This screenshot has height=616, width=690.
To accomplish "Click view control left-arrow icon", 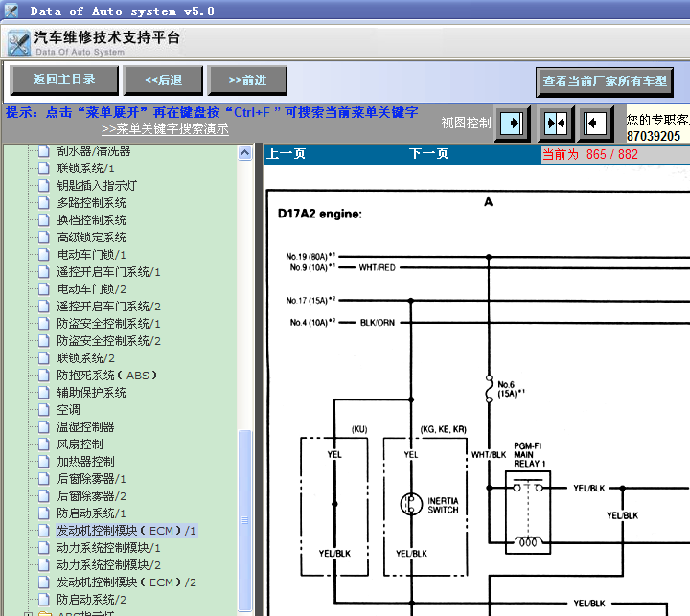I will pos(595,124).
